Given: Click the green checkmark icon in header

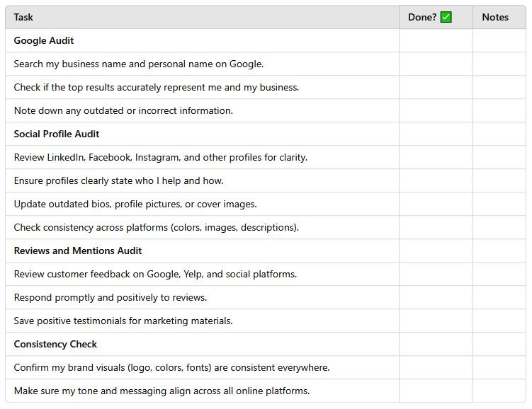Looking at the screenshot, I should click(x=446, y=17).
